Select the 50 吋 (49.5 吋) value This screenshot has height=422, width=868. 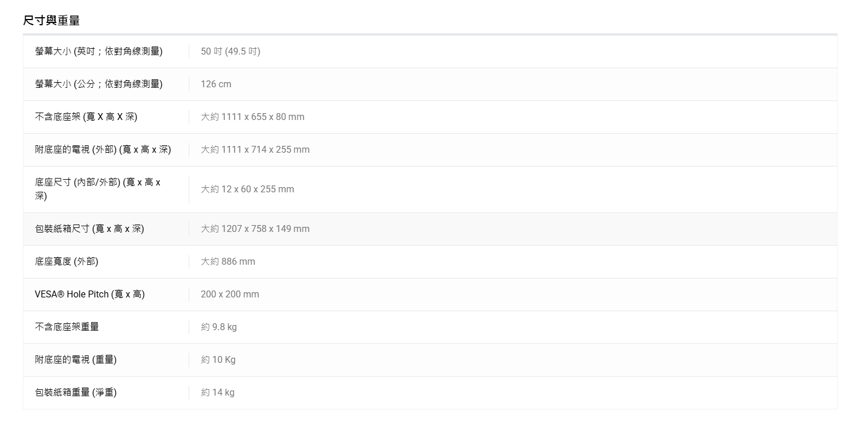(230, 51)
